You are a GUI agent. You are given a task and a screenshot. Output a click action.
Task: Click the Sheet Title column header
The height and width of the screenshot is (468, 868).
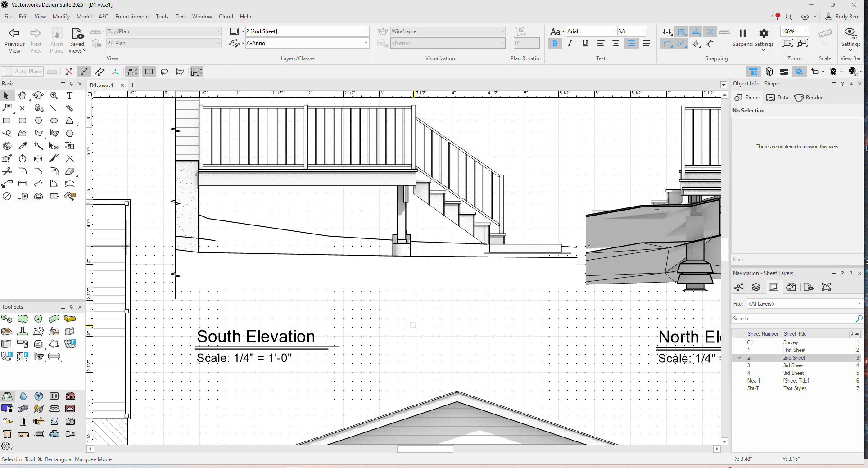point(795,334)
